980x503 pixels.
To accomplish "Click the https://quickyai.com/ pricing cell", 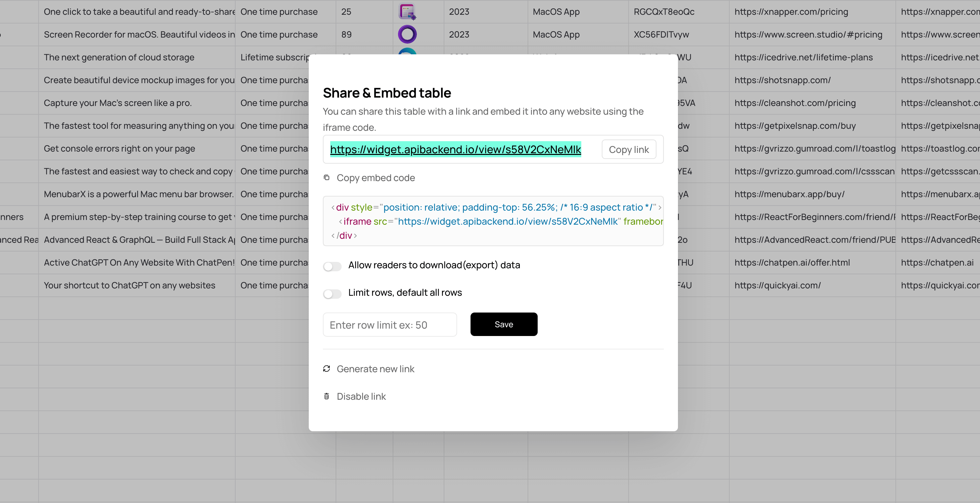I will coord(812,285).
